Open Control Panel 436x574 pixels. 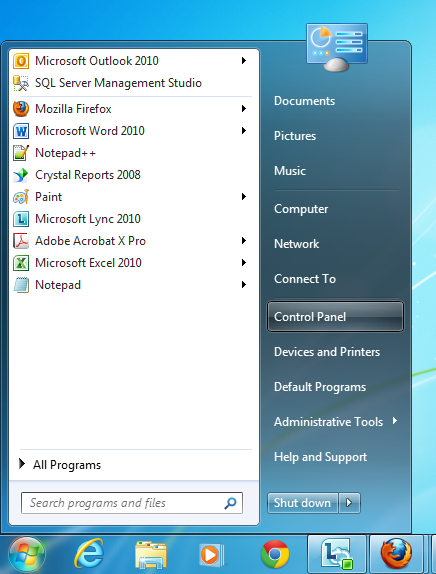click(x=335, y=317)
